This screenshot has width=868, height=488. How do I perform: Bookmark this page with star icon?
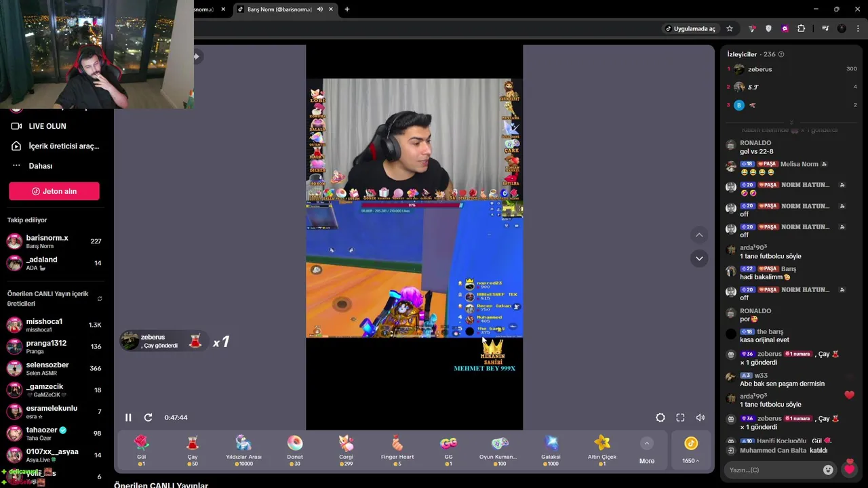click(730, 28)
